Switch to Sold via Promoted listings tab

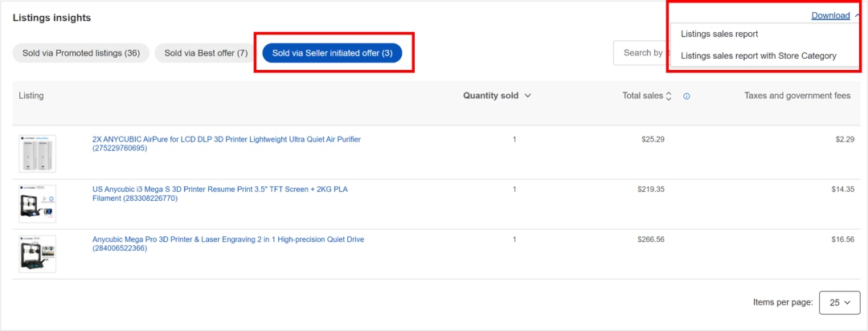81,53
